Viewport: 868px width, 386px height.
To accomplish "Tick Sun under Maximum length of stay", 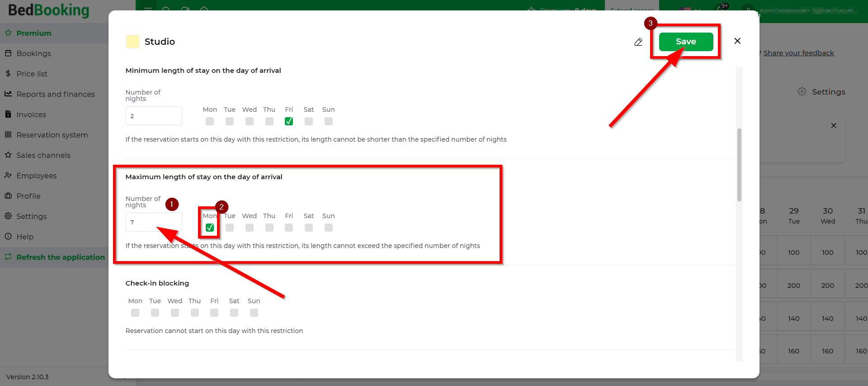I will [x=329, y=228].
